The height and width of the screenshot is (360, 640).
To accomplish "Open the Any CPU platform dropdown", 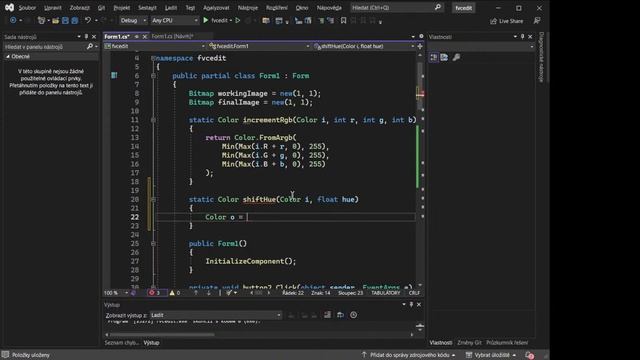I will click(x=174, y=20).
